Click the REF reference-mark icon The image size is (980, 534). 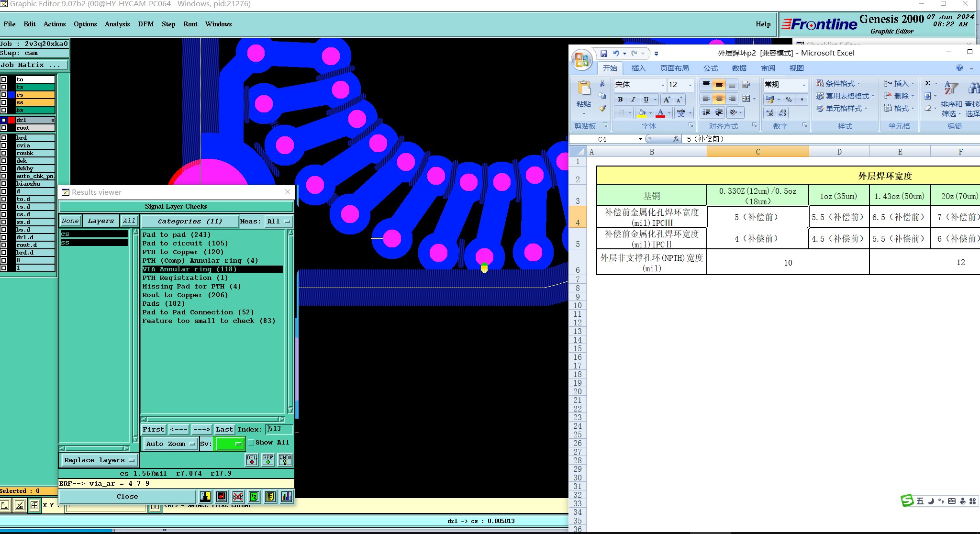coord(268,460)
